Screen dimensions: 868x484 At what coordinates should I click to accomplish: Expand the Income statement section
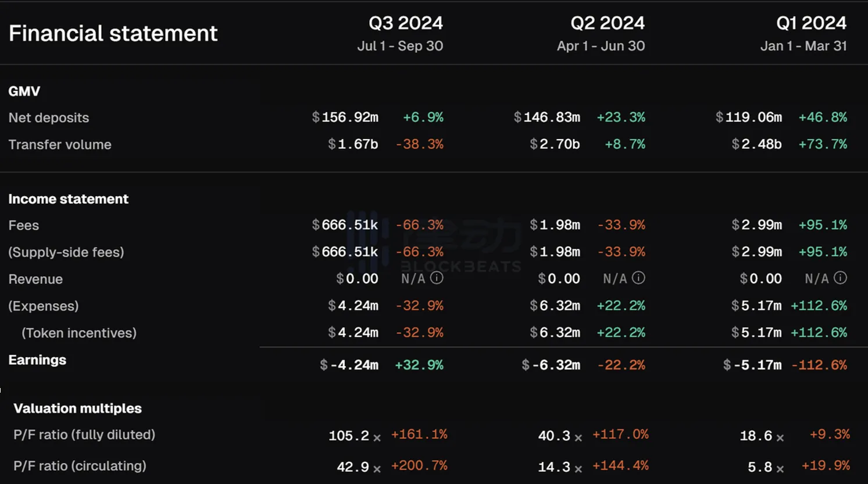tap(68, 198)
